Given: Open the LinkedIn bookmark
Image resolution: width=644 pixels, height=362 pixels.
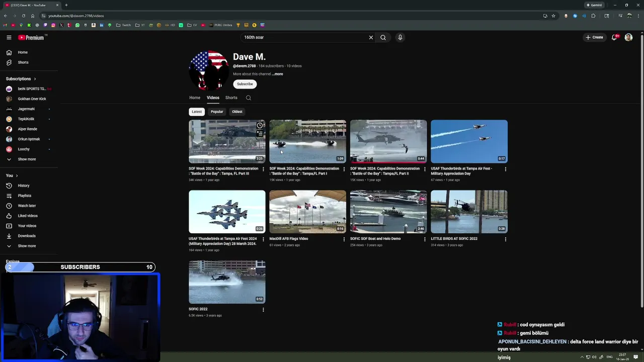Looking at the screenshot, I should click(x=102, y=25).
